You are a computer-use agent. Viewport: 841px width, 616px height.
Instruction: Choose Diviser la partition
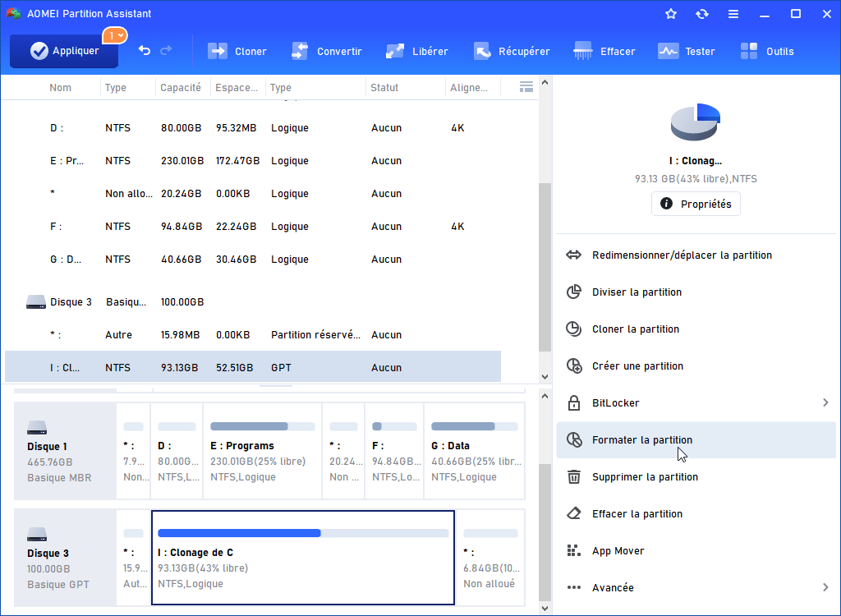click(x=696, y=292)
